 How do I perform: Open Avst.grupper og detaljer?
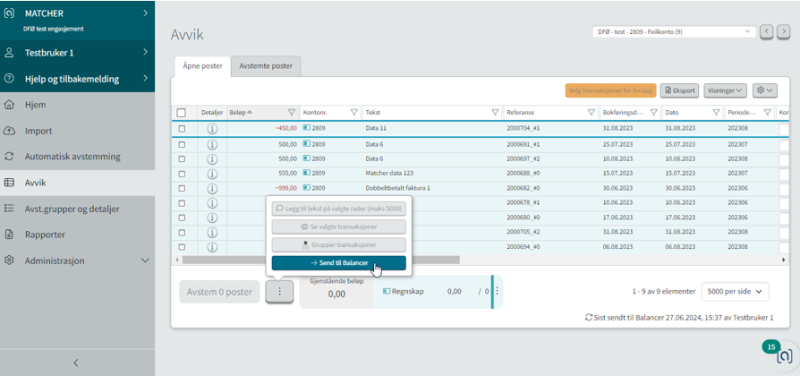point(77,209)
